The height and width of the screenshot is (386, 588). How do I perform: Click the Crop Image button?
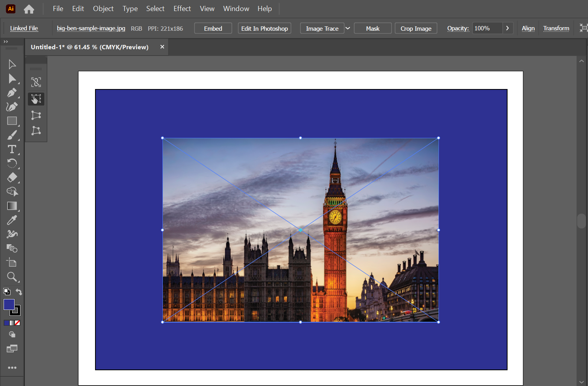416,28
